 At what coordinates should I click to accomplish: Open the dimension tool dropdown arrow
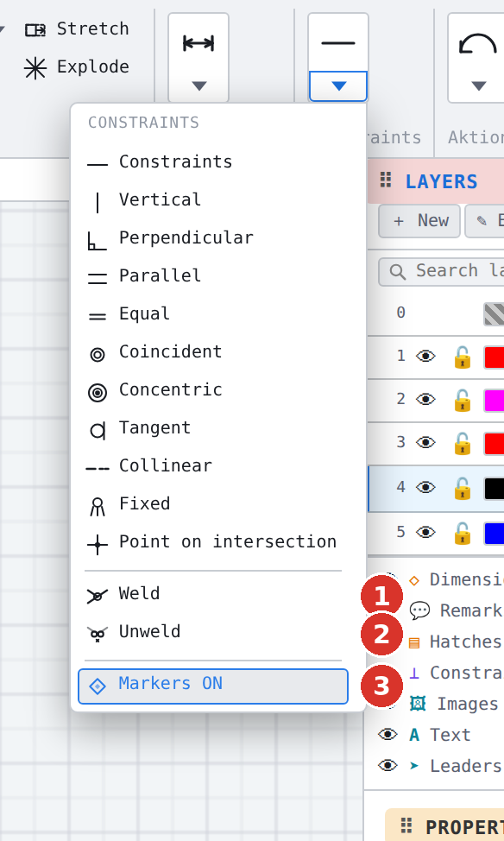pos(198,86)
